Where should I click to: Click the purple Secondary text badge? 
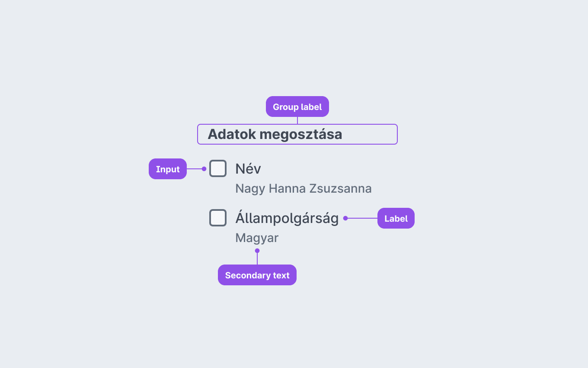tap(257, 275)
